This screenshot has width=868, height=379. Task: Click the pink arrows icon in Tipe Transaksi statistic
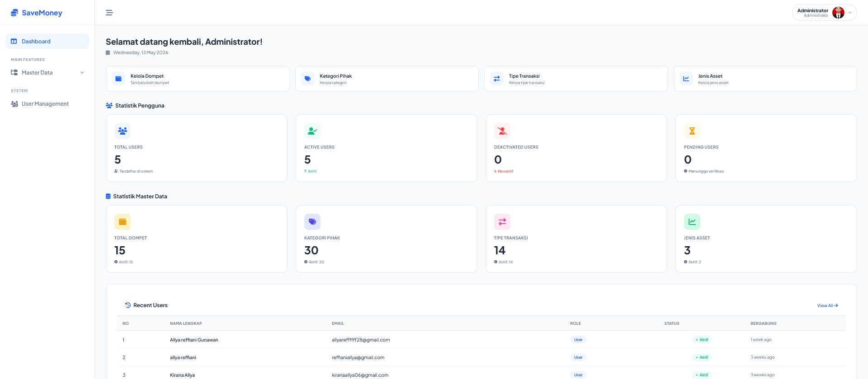(x=502, y=222)
